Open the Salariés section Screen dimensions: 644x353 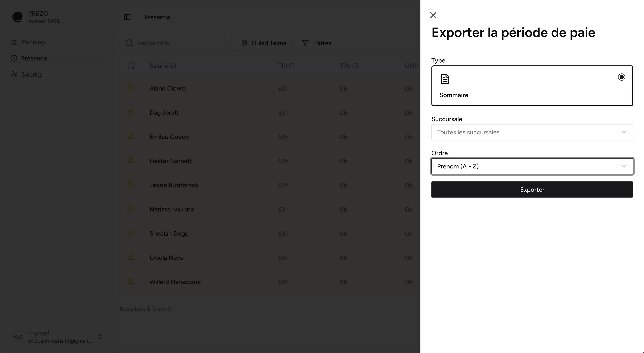(x=32, y=74)
